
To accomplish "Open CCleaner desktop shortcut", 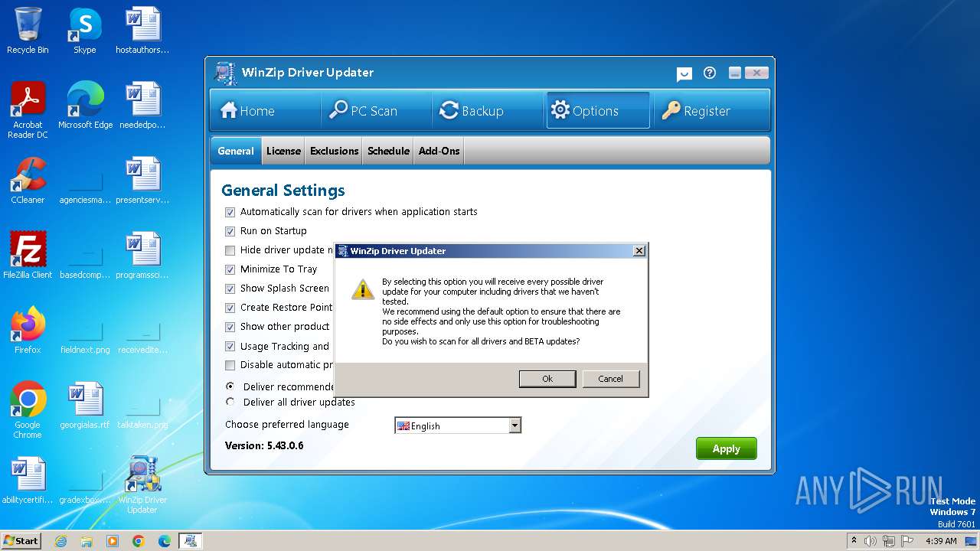I will pos(28,180).
